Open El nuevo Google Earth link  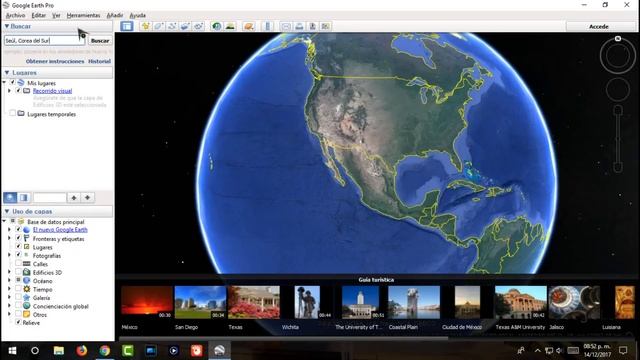(x=60, y=229)
